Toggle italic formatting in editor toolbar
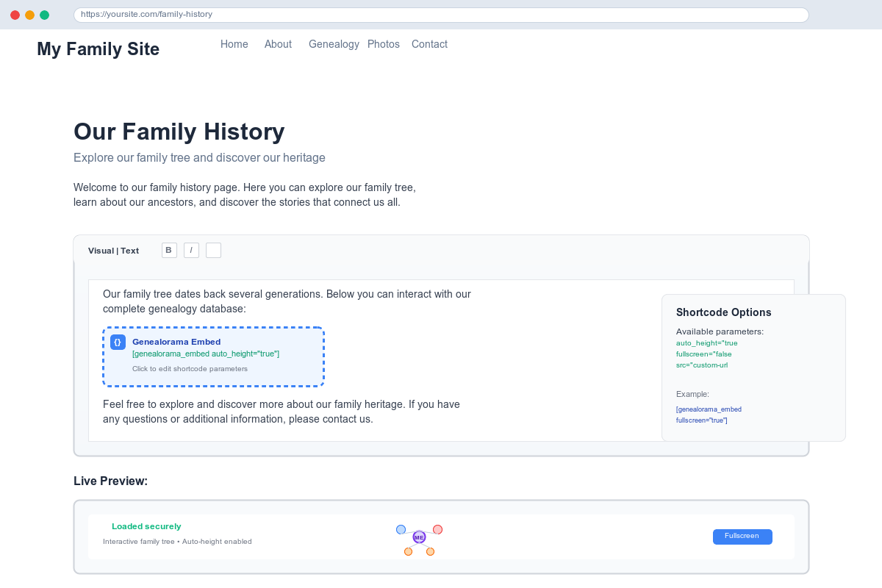This screenshot has height=588, width=882. 191,251
